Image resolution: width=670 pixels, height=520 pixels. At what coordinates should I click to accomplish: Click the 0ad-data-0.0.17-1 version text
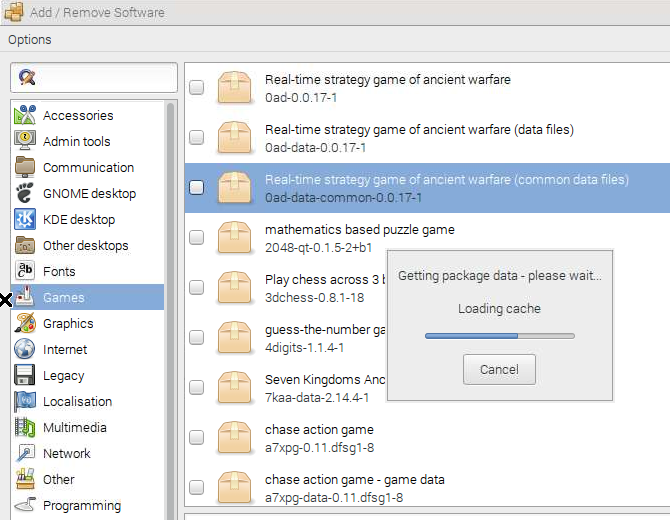tap(315, 148)
